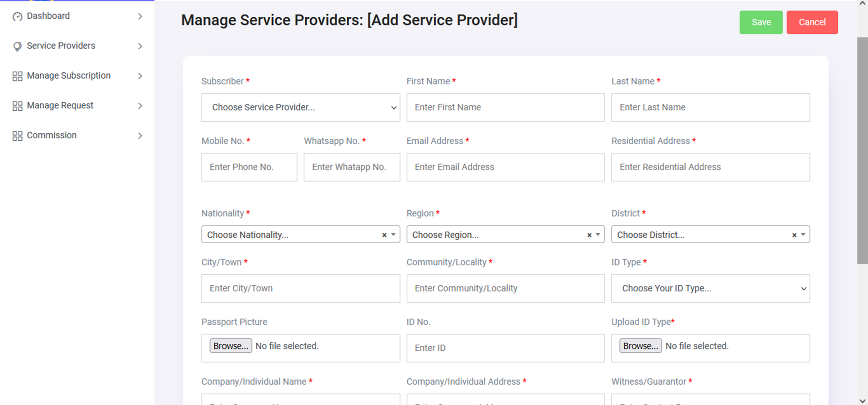Open the Manage Request menu item
Screen dimensions: 868x405
pos(60,106)
